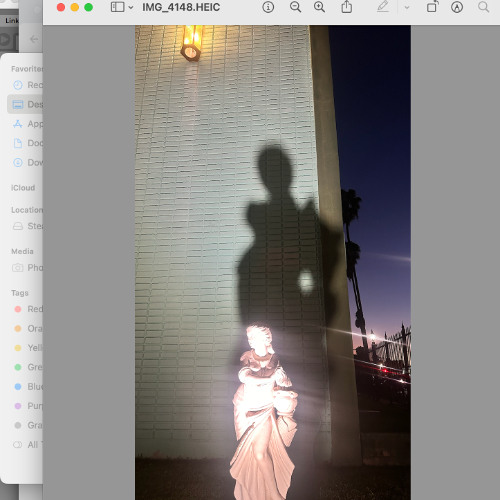
Task: Click the IMG_4148.HEIC window title
Action: [181, 7]
